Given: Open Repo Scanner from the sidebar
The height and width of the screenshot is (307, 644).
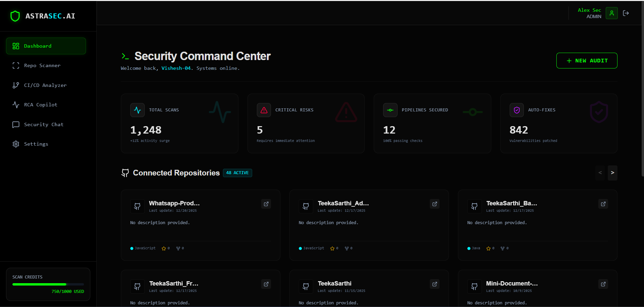Looking at the screenshot, I should coord(46,65).
